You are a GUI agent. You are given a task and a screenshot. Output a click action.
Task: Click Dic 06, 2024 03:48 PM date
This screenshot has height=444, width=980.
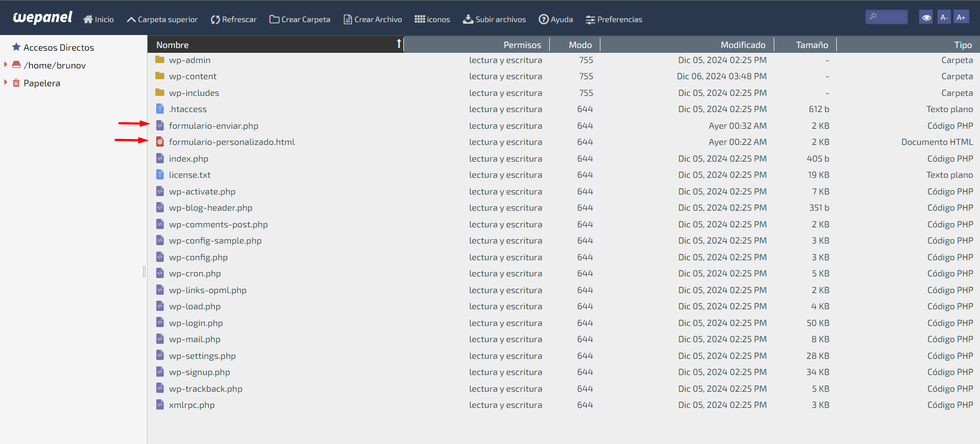[x=722, y=77]
